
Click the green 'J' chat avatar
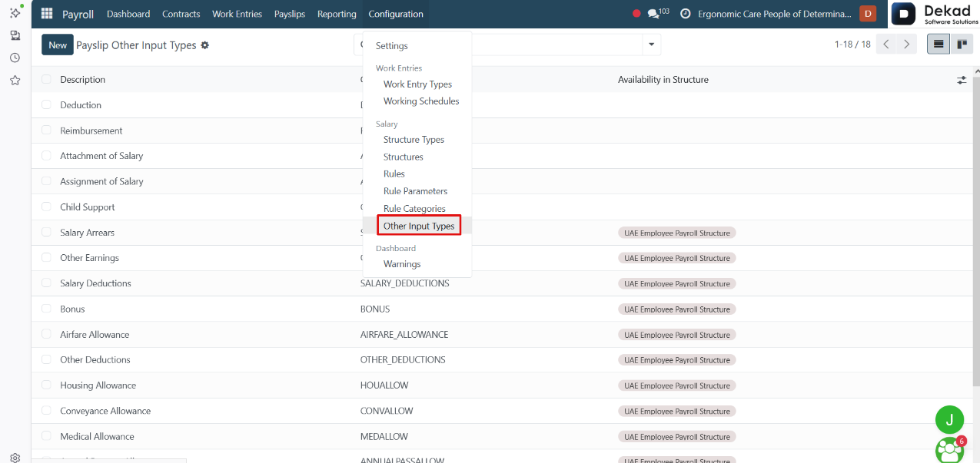pos(949,419)
